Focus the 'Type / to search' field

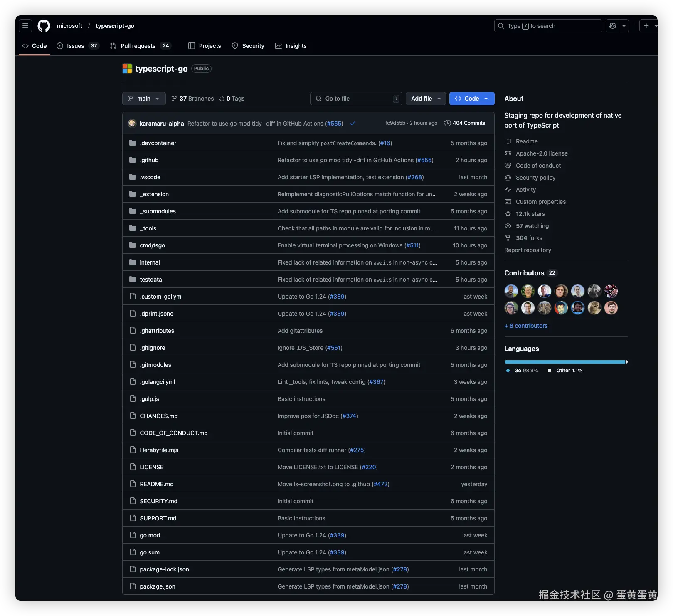click(548, 26)
